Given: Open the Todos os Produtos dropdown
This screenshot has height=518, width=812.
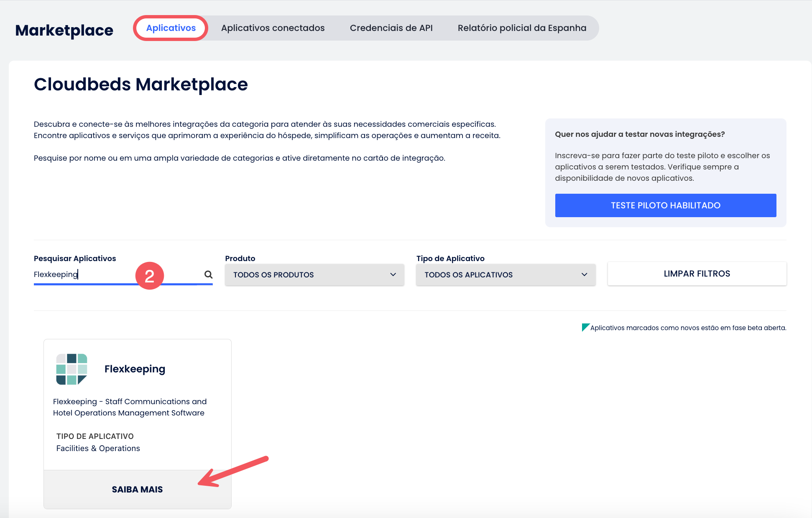Looking at the screenshot, I should pos(314,274).
